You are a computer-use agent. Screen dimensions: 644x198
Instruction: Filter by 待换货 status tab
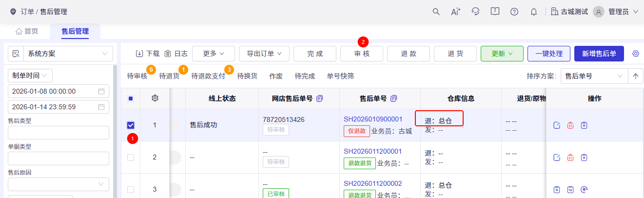point(247,76)
